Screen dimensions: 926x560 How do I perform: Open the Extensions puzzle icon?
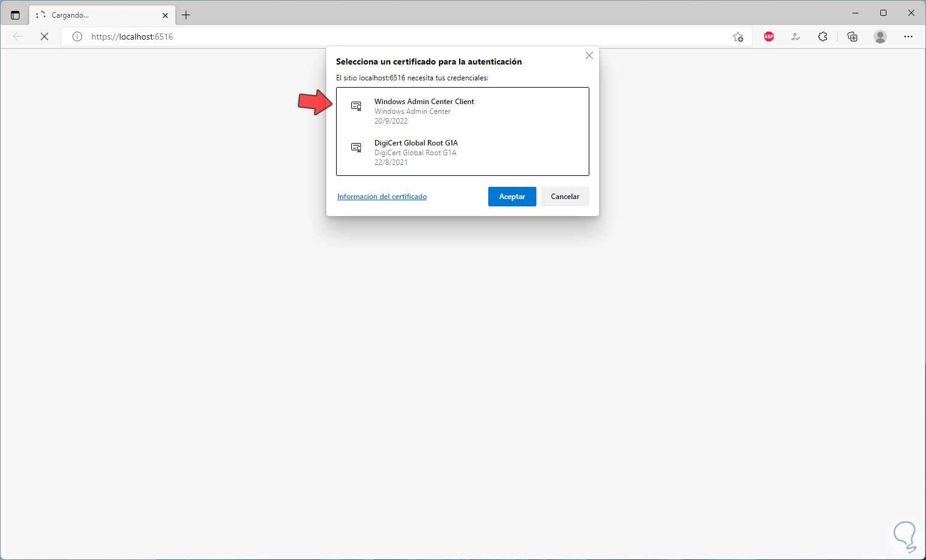click(823, 37)
